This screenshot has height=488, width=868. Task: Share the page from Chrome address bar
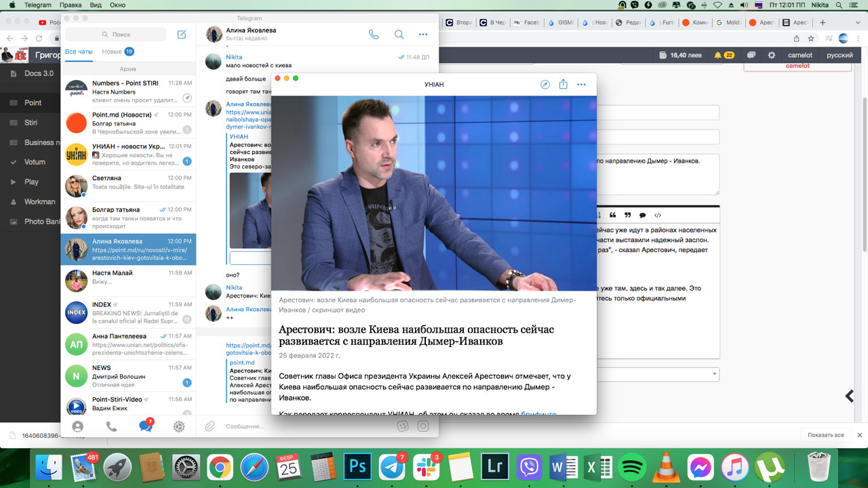[796, 39]
